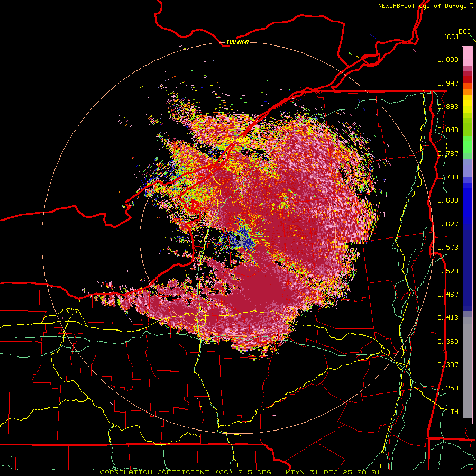Click the KTYX radar site center dot
This screenshot has height=476, width=476.
tap(239, 237)
